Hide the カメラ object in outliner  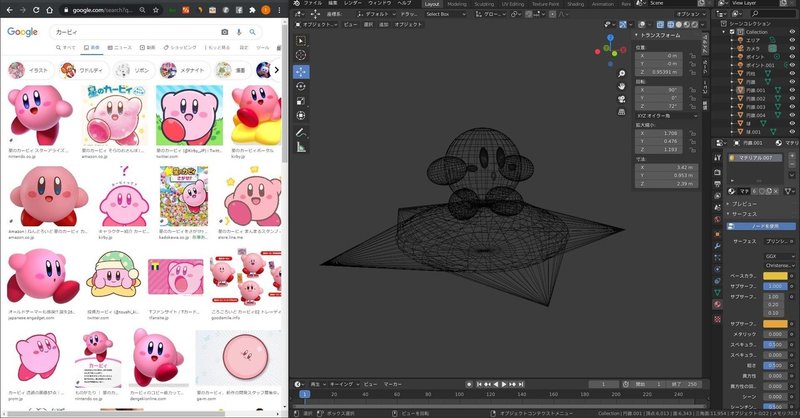click(792, 48)
